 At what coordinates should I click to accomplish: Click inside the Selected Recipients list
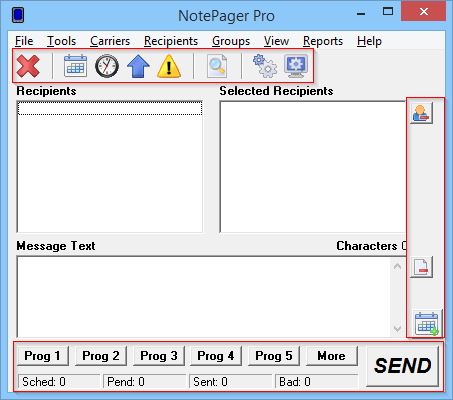pyautogui.click(x=313, y=167)
